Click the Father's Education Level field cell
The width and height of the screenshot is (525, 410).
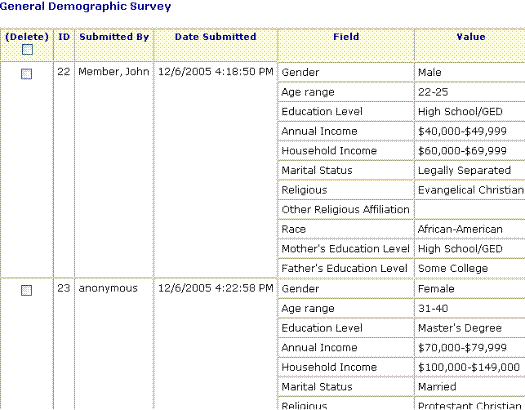click(x=346, y=268)
